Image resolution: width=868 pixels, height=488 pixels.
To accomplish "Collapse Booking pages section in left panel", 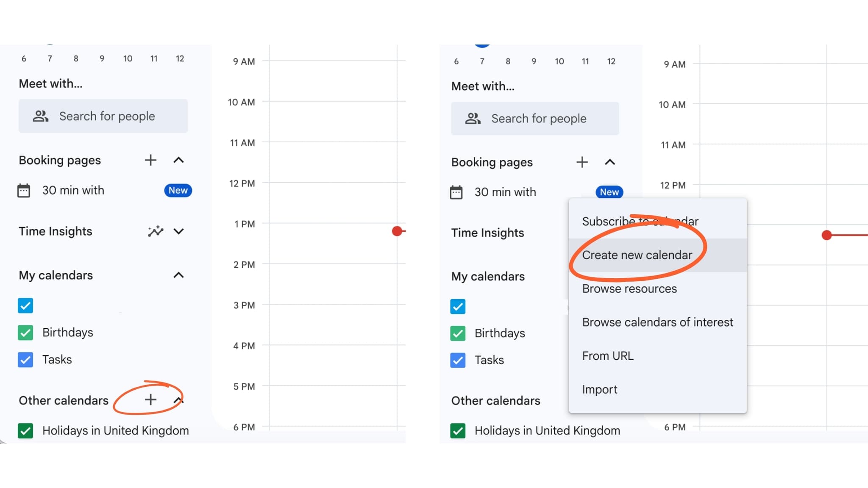I will [x=179, y=160].
